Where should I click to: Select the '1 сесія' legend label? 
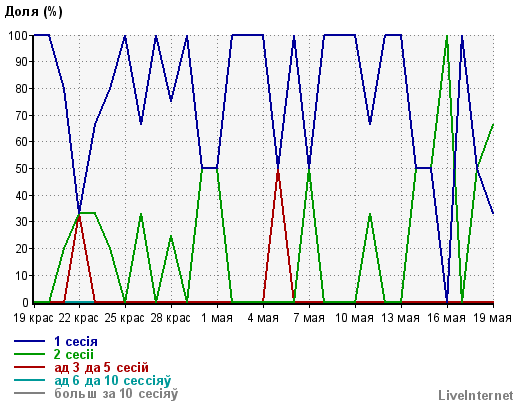76,341
